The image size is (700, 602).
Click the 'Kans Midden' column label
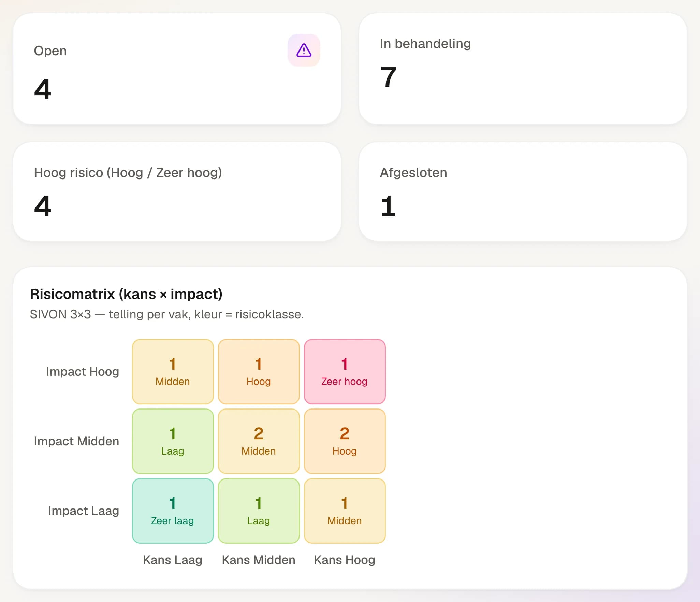(259, 560)
